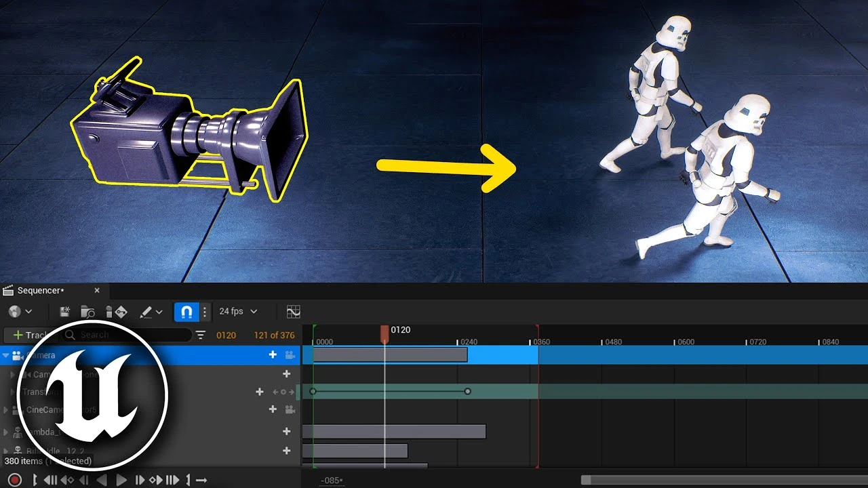Click the plus button on the selected Camera row
The image size is (868, 488).
pos(273,354)
